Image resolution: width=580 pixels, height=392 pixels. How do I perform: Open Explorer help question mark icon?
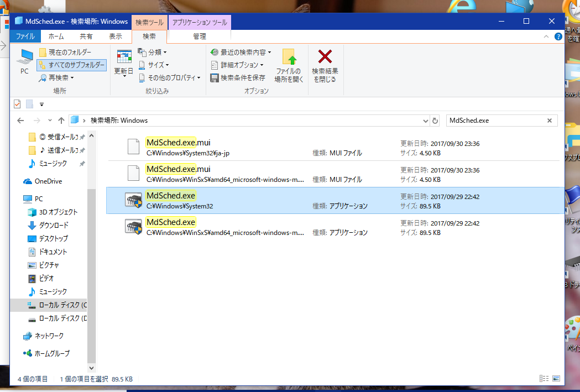tap(558, 36)
